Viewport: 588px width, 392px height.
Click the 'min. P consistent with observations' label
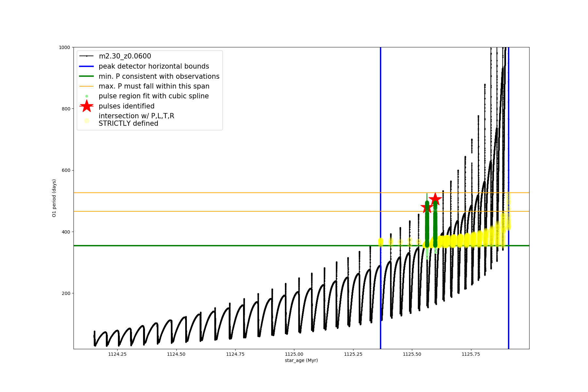click(159, 76)
